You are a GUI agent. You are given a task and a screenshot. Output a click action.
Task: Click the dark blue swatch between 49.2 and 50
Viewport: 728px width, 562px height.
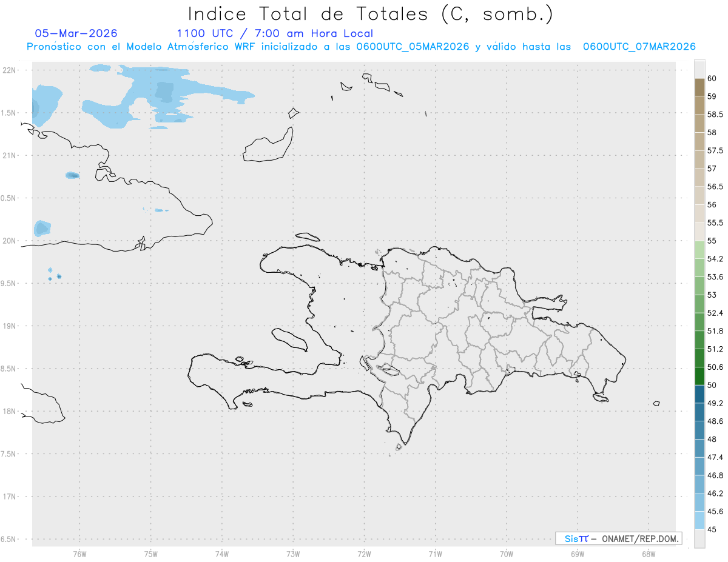pos(699,394)
